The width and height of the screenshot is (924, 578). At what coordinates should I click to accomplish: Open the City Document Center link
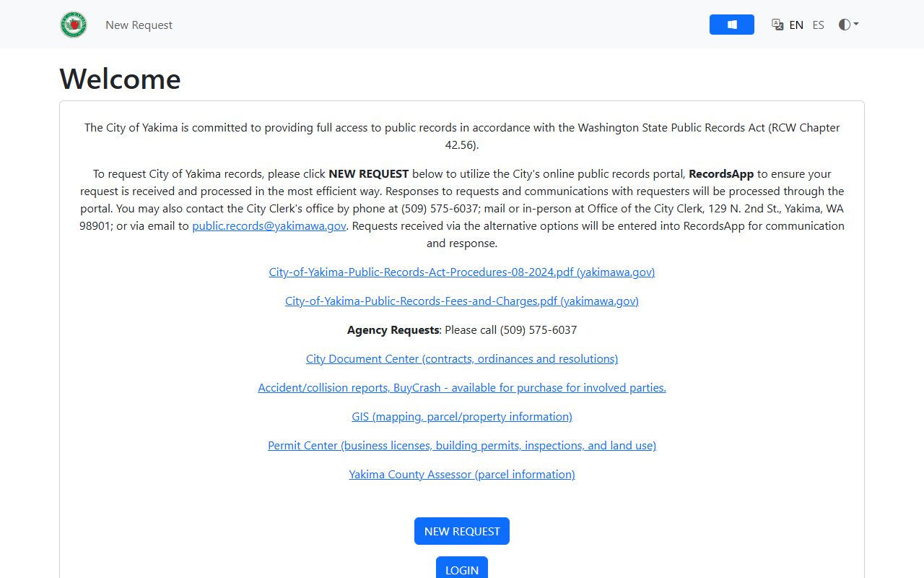click(461, 359)
